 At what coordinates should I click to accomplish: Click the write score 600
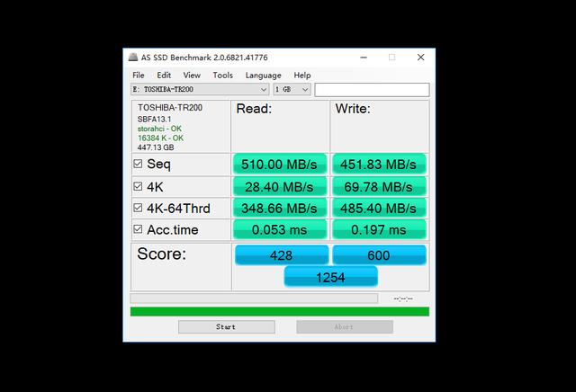(x=379, y=255)
